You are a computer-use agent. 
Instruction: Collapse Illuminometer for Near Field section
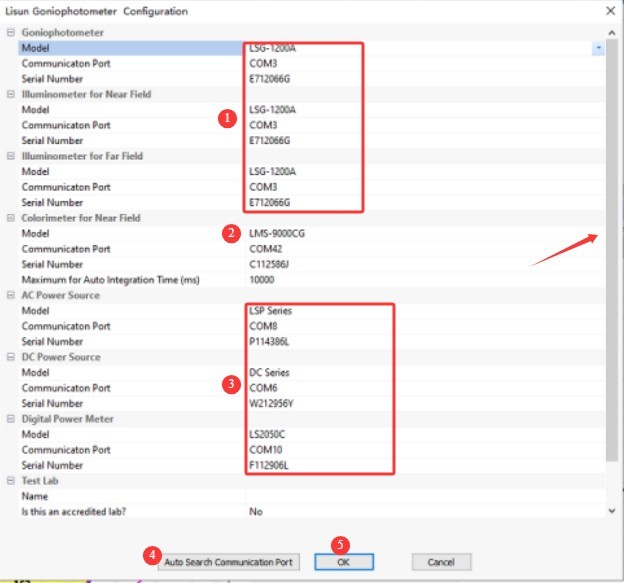click(11, 94)
